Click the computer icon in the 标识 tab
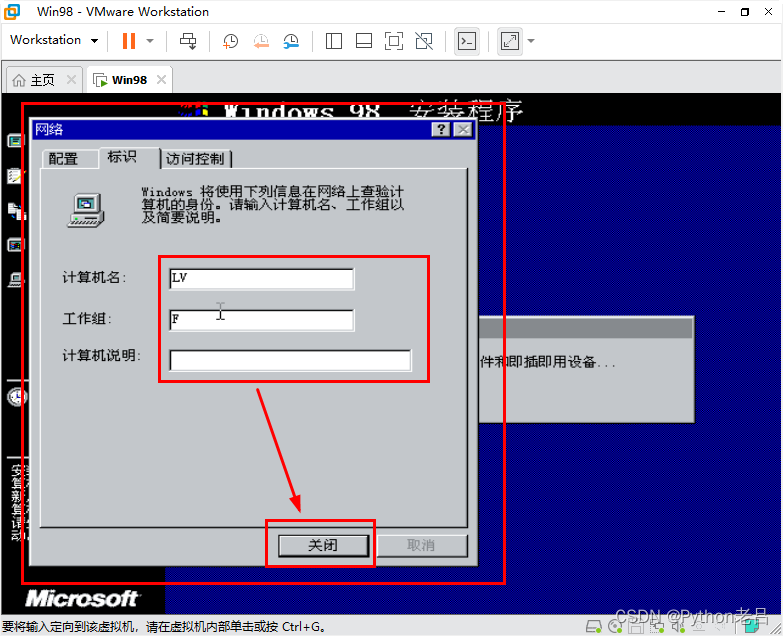 pos(86,210)
